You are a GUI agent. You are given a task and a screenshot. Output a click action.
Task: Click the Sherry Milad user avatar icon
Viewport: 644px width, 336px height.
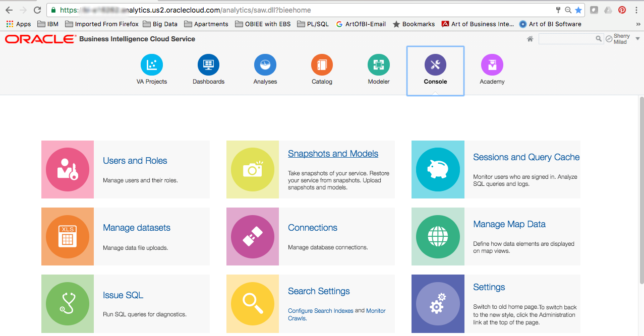(609, 39)
